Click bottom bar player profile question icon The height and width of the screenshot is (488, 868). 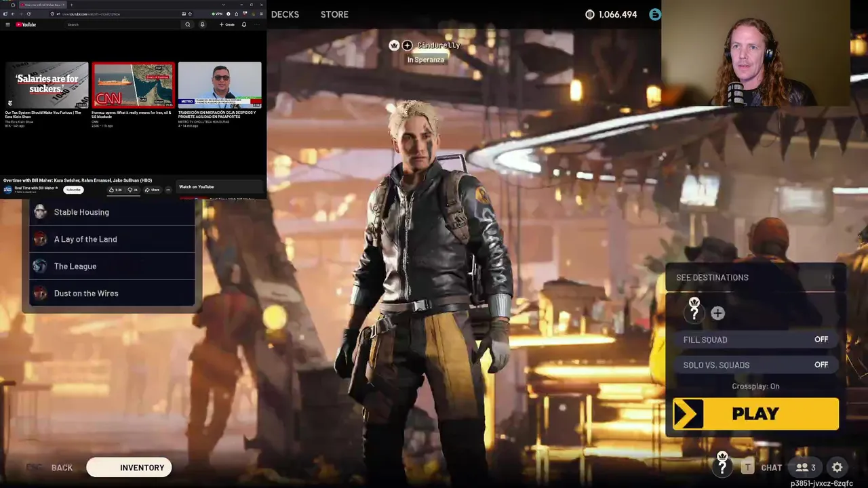pos(722,465)
